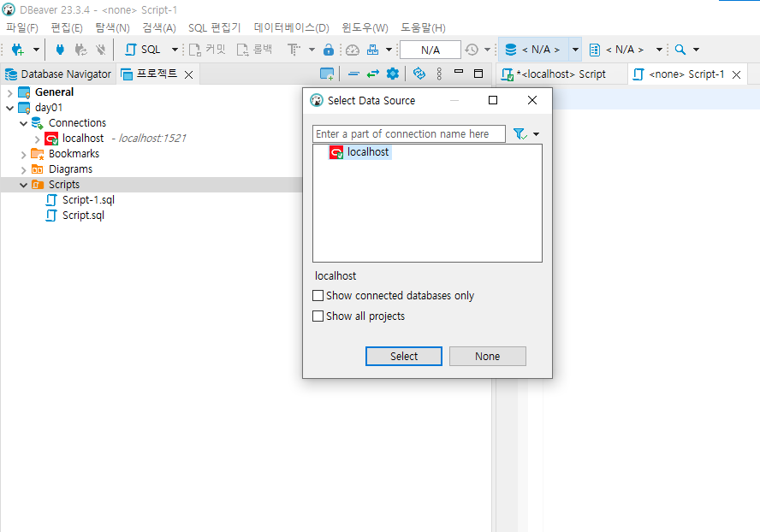Image resolution: width=760 pixels, height=532 pixels.
Task: Open the 탐색(N) menu
Action: point(112,27)
